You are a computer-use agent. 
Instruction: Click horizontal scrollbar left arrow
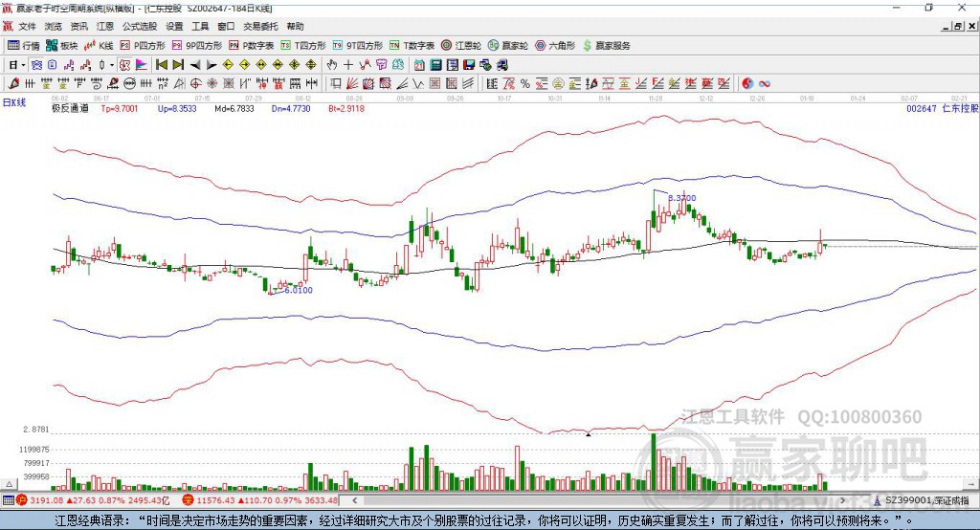click(x=354, y=500)
